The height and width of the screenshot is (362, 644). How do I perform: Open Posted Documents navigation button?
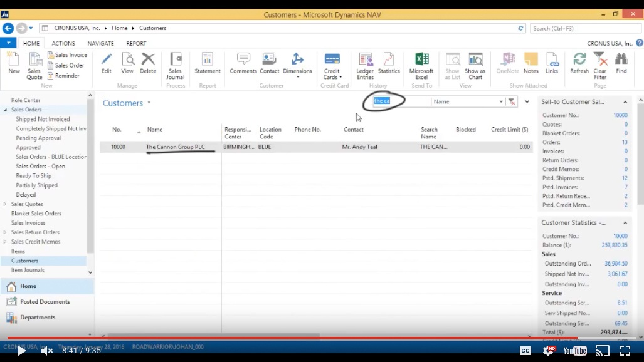[47, 302]
